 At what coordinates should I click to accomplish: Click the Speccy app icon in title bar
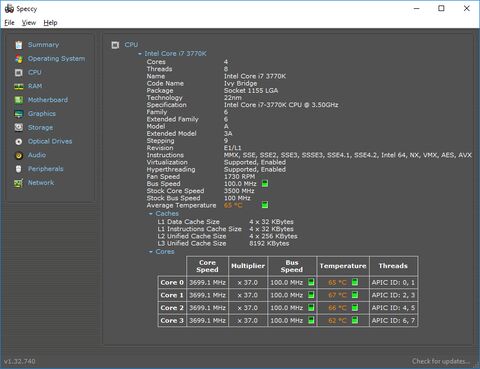pos(9,9)
